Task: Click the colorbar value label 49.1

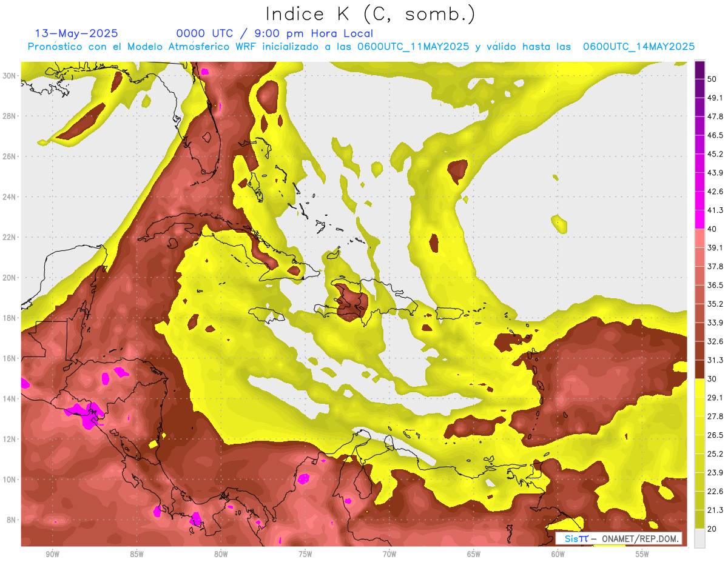Action: [715, 98]
